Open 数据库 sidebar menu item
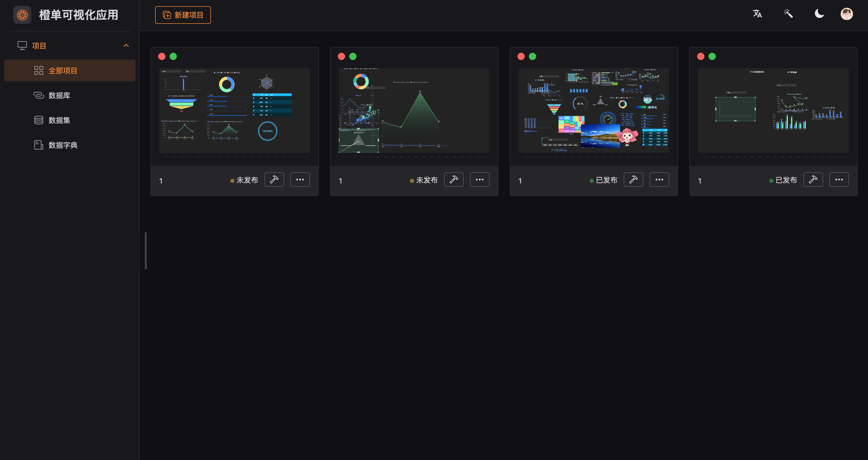The height and width of the screenshot is (460, 868). point(59,95)
